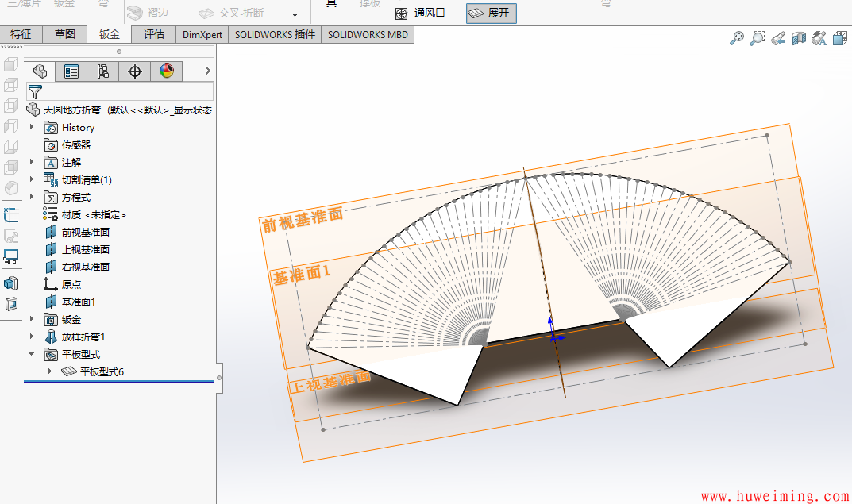Open the ConfigurationManager panel icon
The image size is (852, 504).
(102, 71)
